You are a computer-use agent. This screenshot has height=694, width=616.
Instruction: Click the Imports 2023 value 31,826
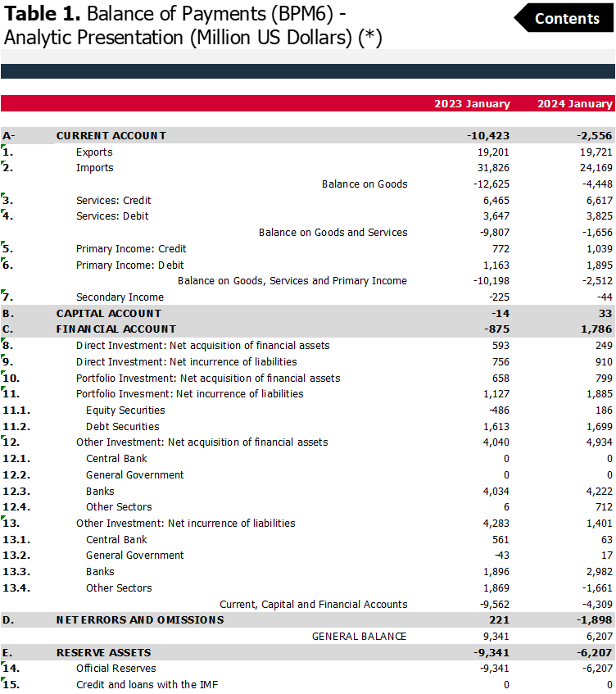[x=493, y=168]
